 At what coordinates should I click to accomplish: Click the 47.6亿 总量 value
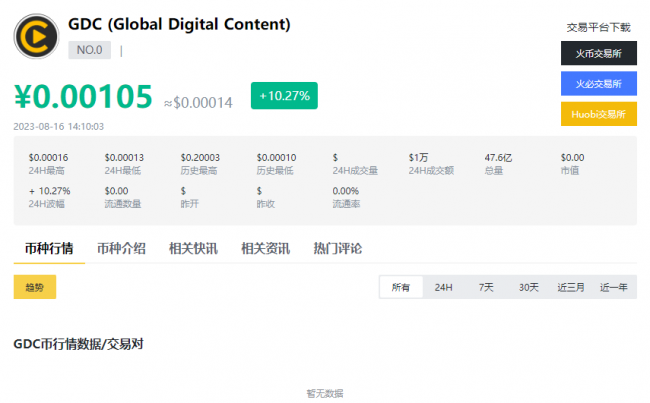coord(498,158)
